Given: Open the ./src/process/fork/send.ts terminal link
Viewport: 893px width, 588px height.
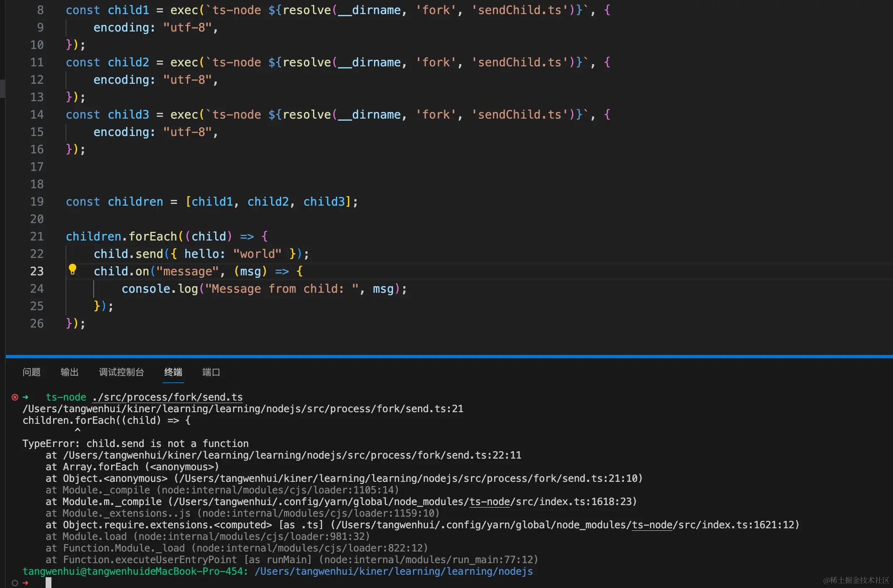Looking at the screenshot, I should click(167, 397).
